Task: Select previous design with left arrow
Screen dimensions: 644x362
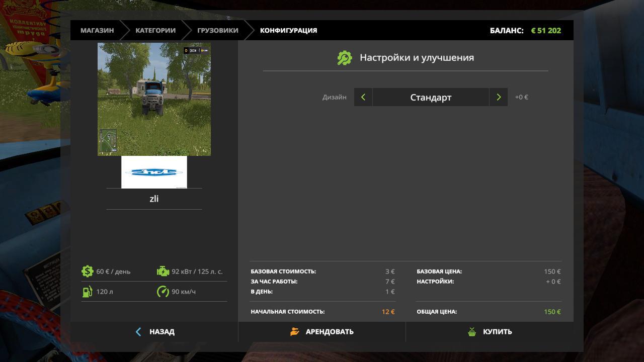Action: pyautogui.click(x=363, y=97)
